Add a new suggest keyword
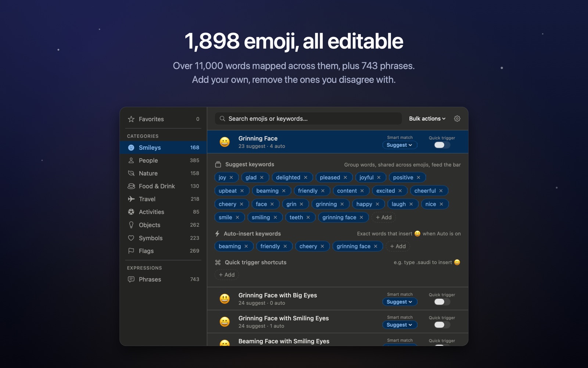The width and height of the screenshot is (588, 368). tap(384, 217)
